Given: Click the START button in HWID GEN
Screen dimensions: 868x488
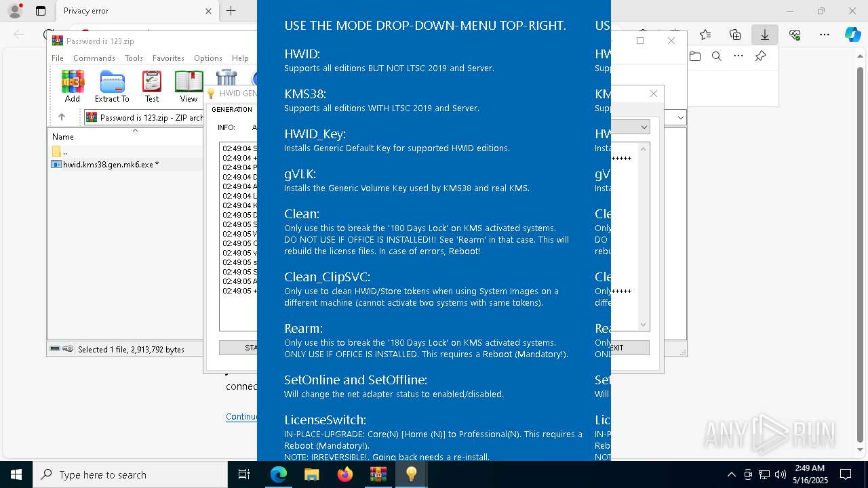Looking at the screenshot, I should (x=238, y=348).
